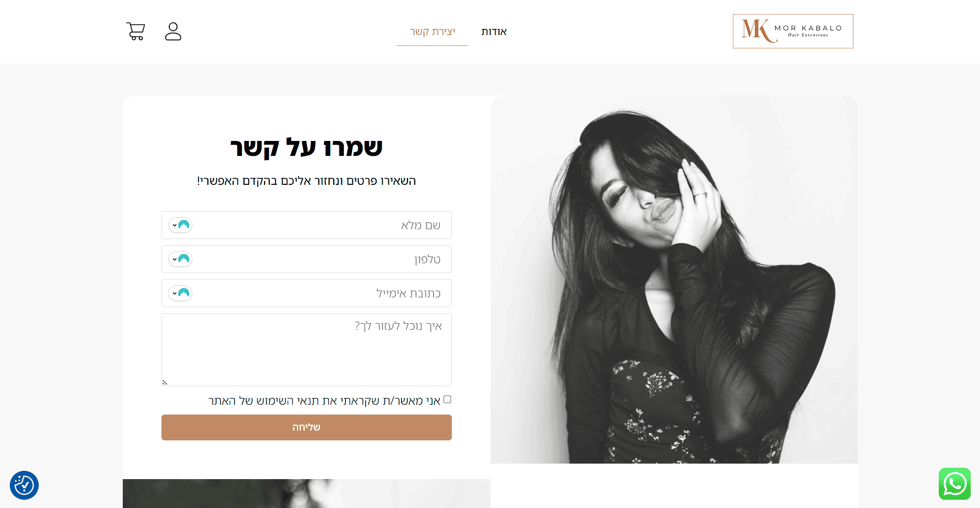
Task: Click autofill icon in the email field
Action: (184, 293)
